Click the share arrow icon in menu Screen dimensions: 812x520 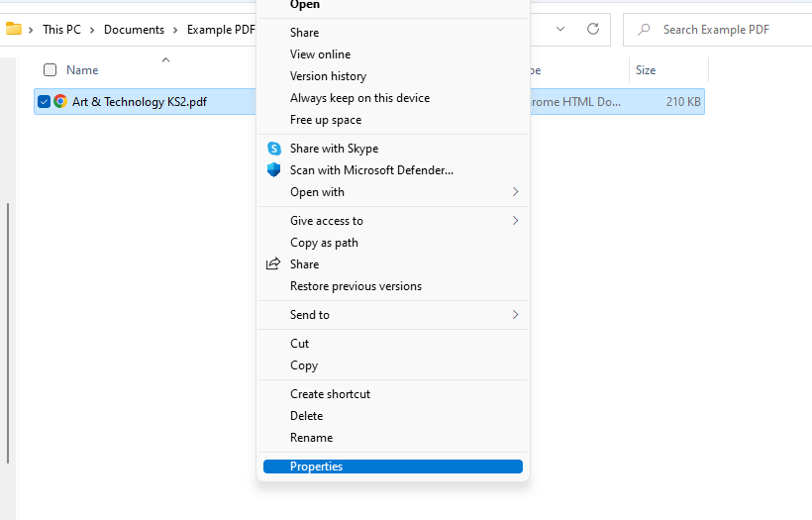(x=274, y=264)
